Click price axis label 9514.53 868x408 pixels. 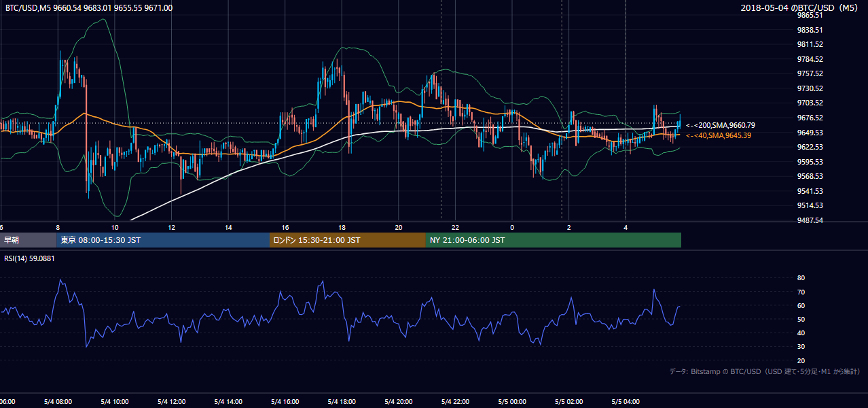coord(810,205)
